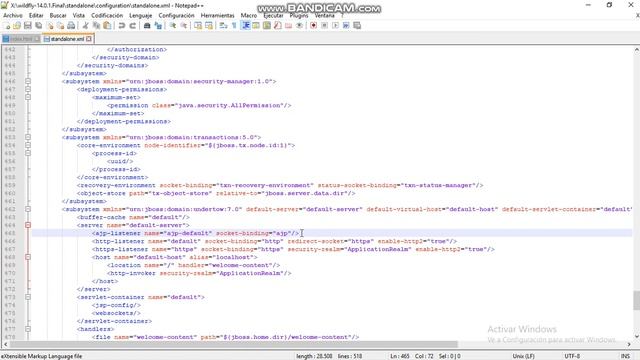Screen dimensions: 640x360
Task: Collapse undertow subsystem fold at line 462
Action: [28, 209]
